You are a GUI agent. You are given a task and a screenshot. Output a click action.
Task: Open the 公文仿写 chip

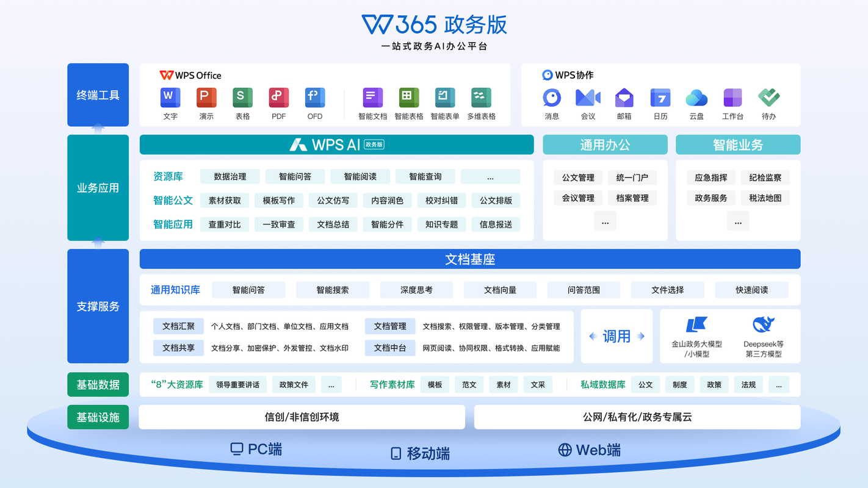point(333,201)
